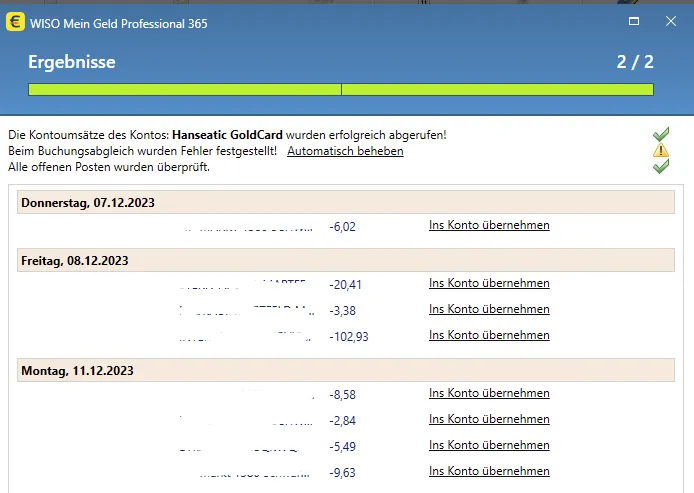Click the yellow warning triangle icon

point(660,150)
